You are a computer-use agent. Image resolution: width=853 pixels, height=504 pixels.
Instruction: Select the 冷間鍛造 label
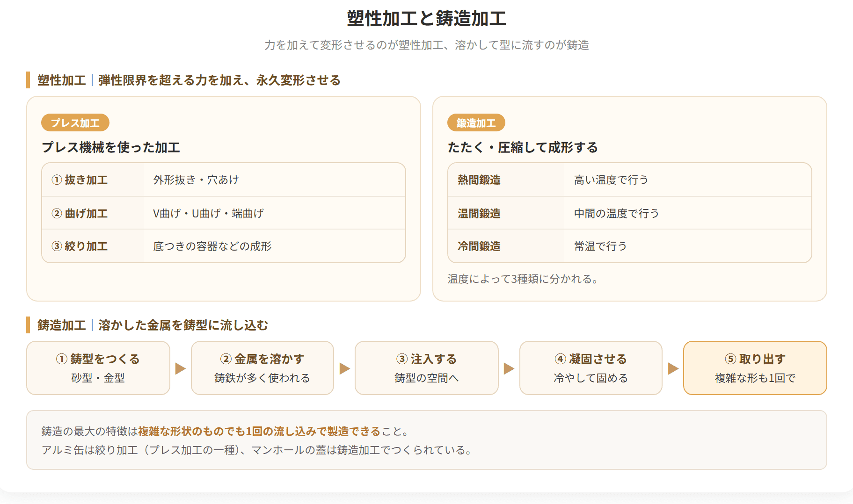(x=479, y=246)
